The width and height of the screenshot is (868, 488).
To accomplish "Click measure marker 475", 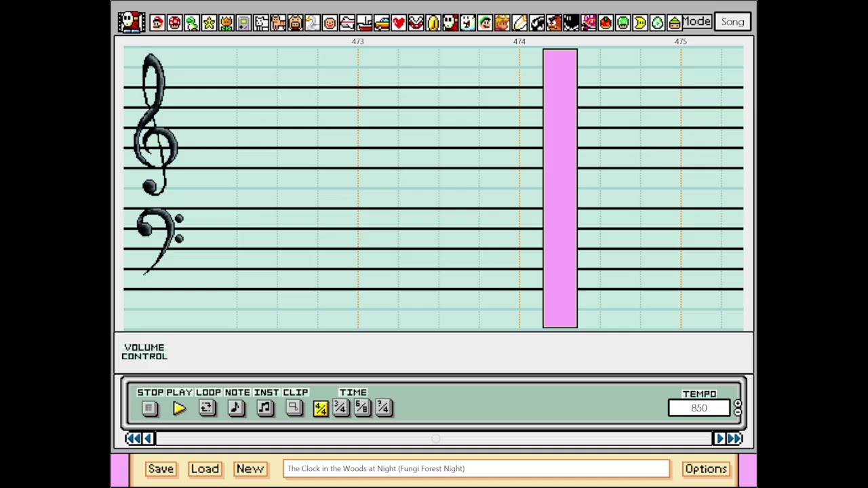I will click(681, 42).
